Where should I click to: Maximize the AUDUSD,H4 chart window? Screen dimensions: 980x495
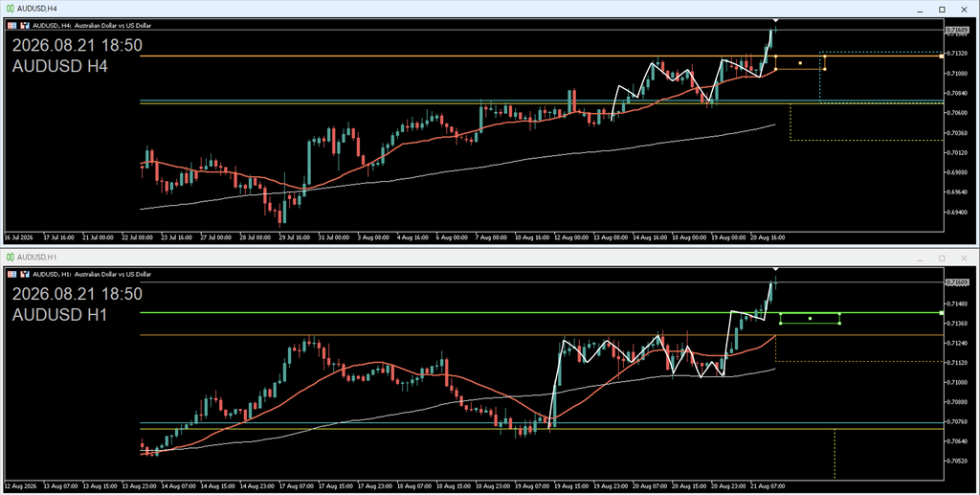tap(942, 10)
